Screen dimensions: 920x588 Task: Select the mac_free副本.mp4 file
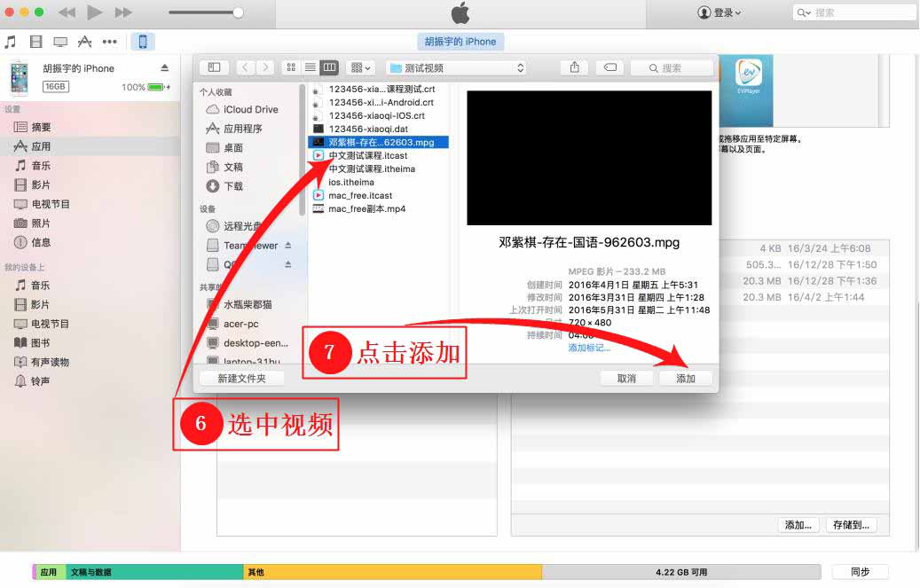tap(366, 209)
